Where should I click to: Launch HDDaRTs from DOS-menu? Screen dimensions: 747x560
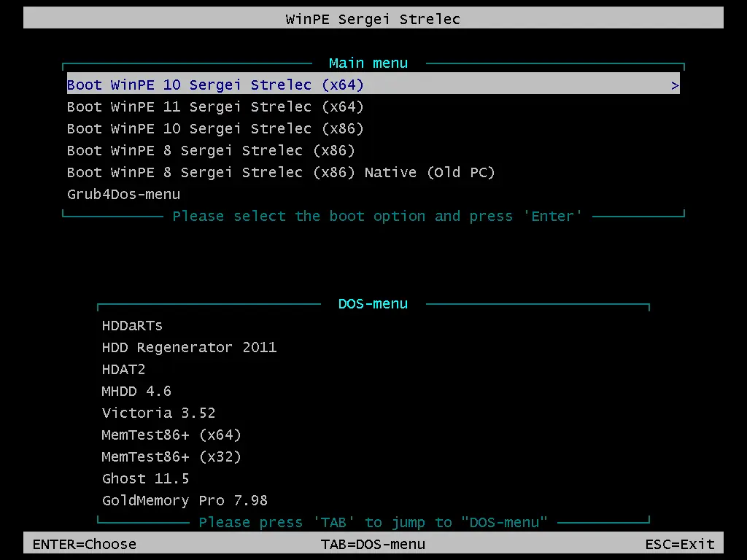click(x=132, y=325)
